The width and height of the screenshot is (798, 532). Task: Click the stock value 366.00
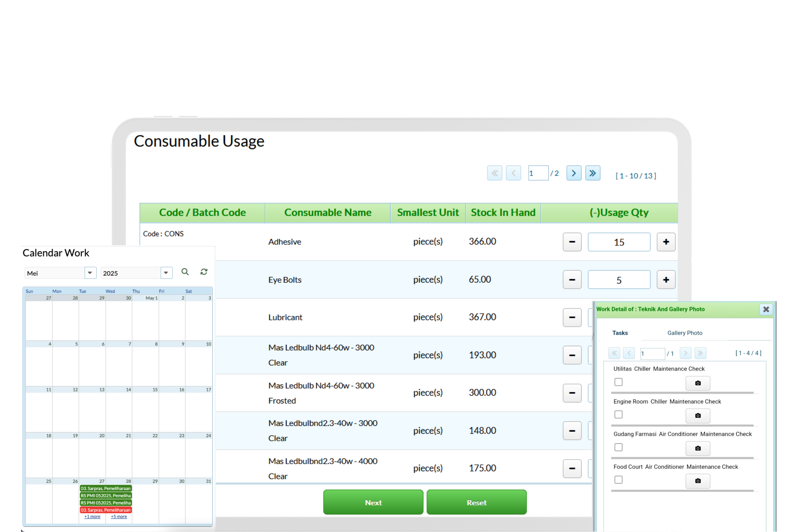[482, 242]
